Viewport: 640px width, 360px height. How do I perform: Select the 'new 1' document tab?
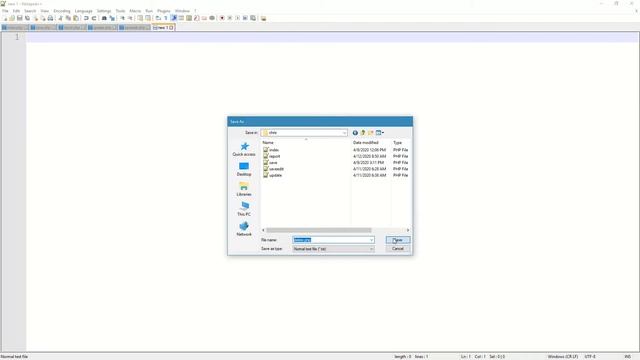[162, 28]
